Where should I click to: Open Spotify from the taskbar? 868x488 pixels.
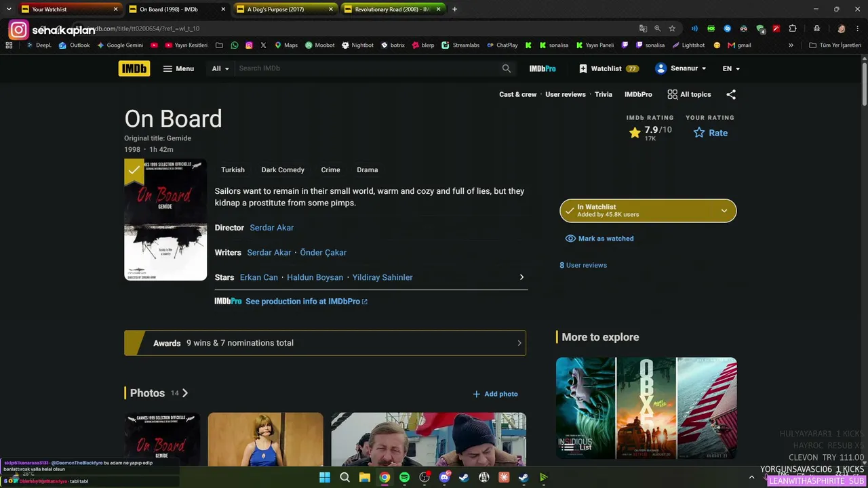coord(404,477)
